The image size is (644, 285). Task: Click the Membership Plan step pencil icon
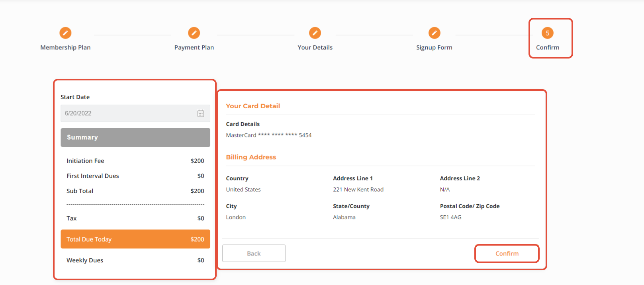tap(65, 33)
